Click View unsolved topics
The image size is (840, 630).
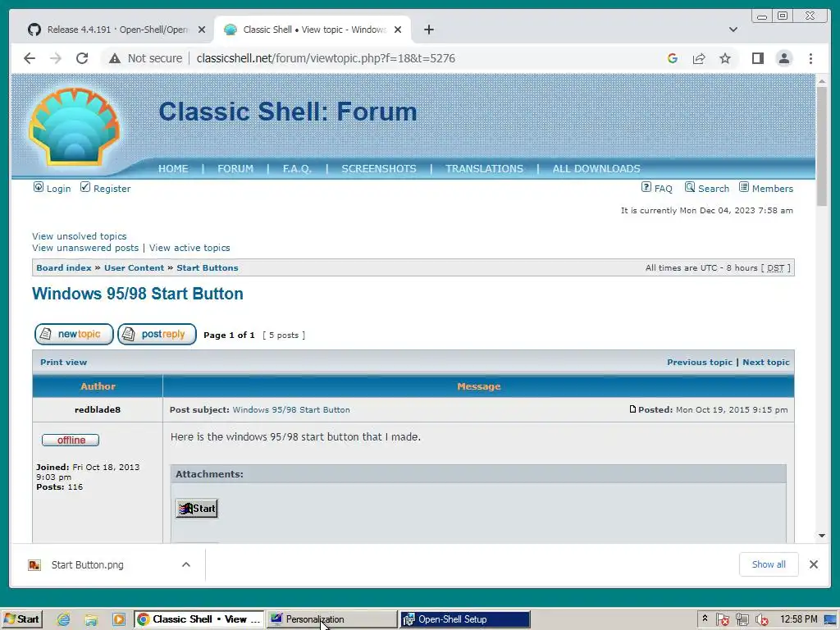point(80,236)
